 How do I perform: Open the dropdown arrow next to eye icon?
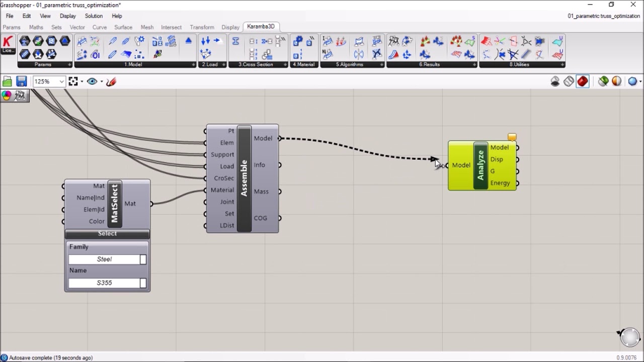(101, 81)
